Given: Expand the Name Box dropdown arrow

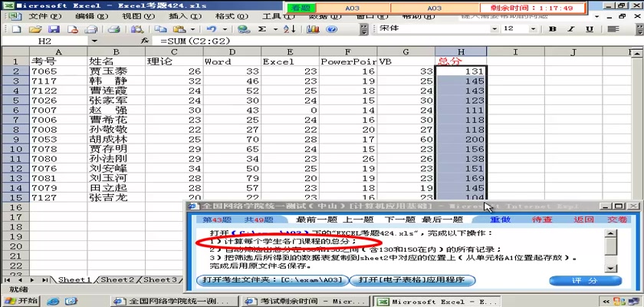Looking at the screenshot, I should [94, 41].
